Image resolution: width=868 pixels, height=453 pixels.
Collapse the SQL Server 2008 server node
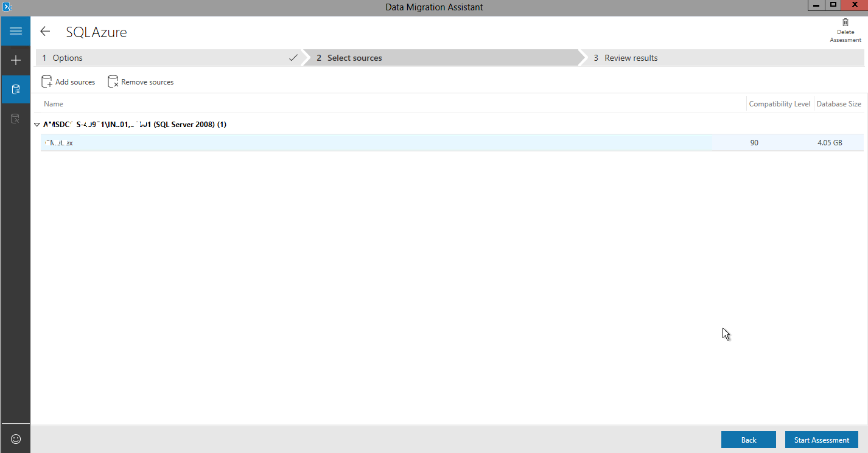click(x=37, y=124)
